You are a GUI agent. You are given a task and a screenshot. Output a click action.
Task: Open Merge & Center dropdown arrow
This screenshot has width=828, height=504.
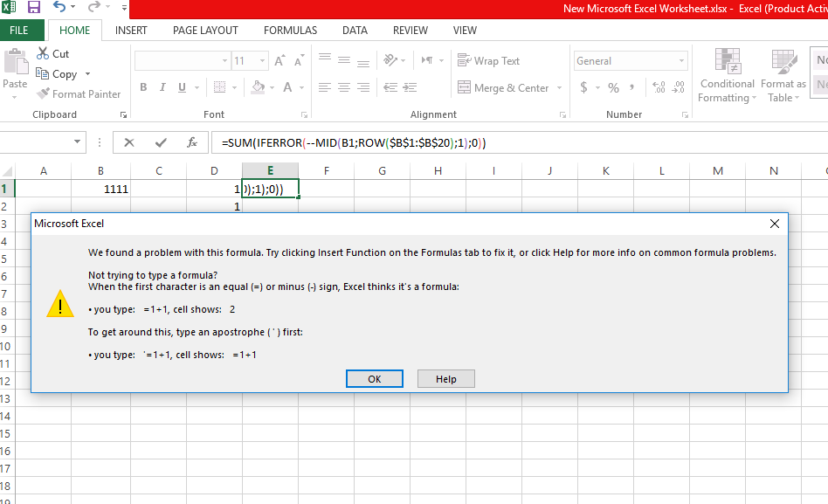[x=559, y=87]
